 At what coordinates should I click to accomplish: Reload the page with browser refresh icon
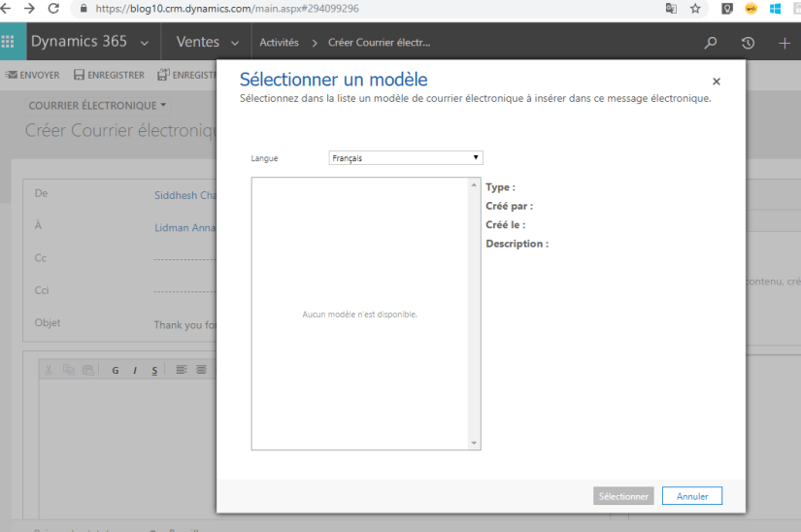pyautogui.click(x=53, y=8)
